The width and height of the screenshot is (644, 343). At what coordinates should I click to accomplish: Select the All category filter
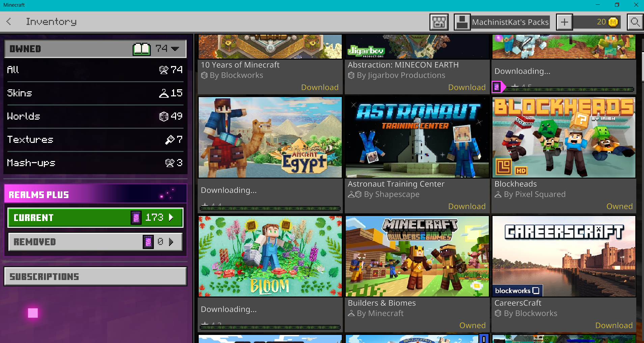point(95,70)
